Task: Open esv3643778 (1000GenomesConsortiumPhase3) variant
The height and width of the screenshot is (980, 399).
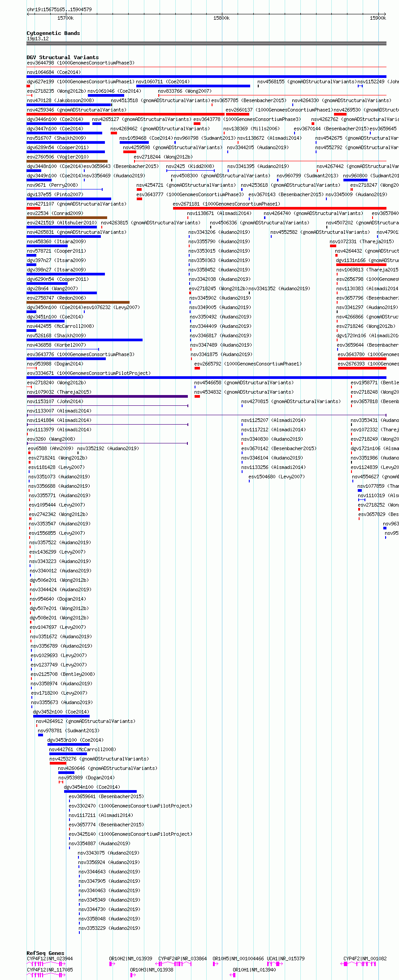Action: 247,119
